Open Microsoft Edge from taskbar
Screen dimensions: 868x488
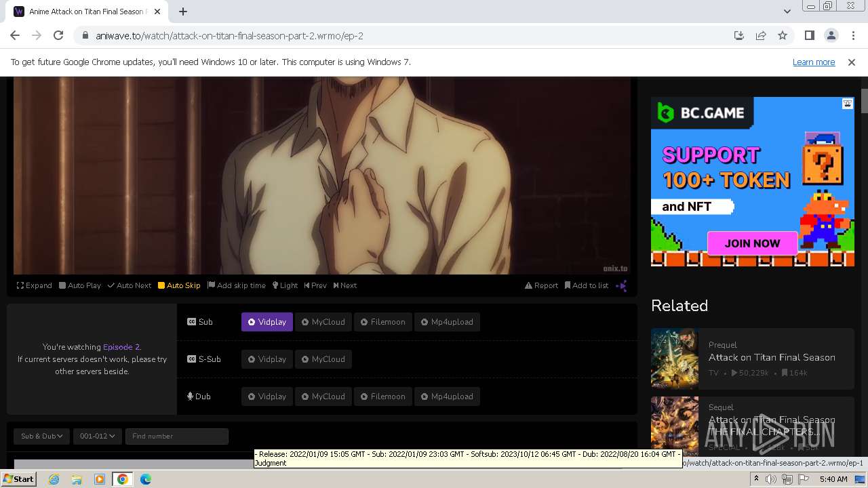(x=146, y=479)
